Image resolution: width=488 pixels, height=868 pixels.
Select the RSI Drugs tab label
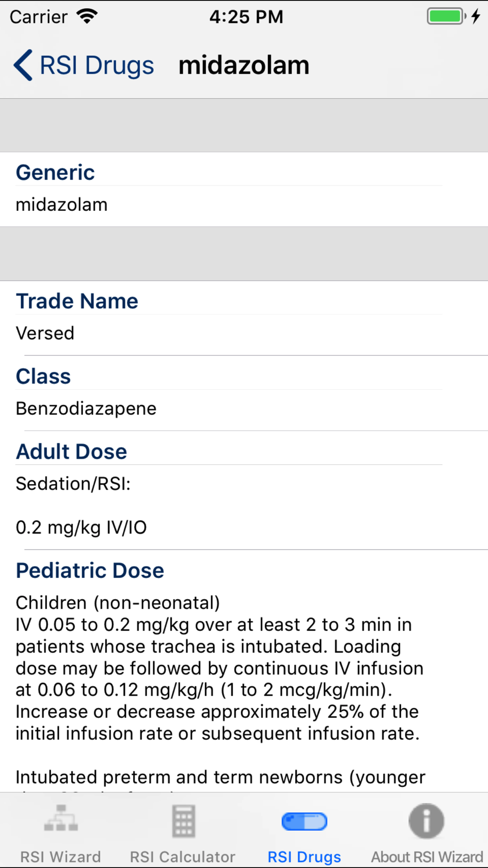coord(305,857)
